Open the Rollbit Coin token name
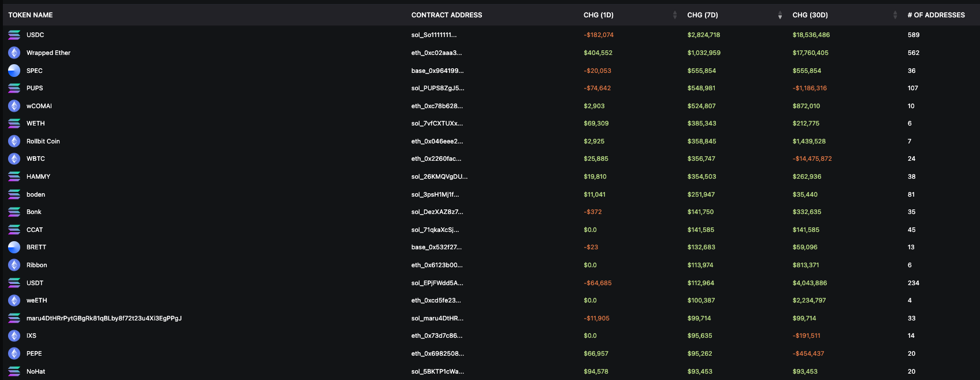The width and height of the screenshot is (980, 380). 43,141
